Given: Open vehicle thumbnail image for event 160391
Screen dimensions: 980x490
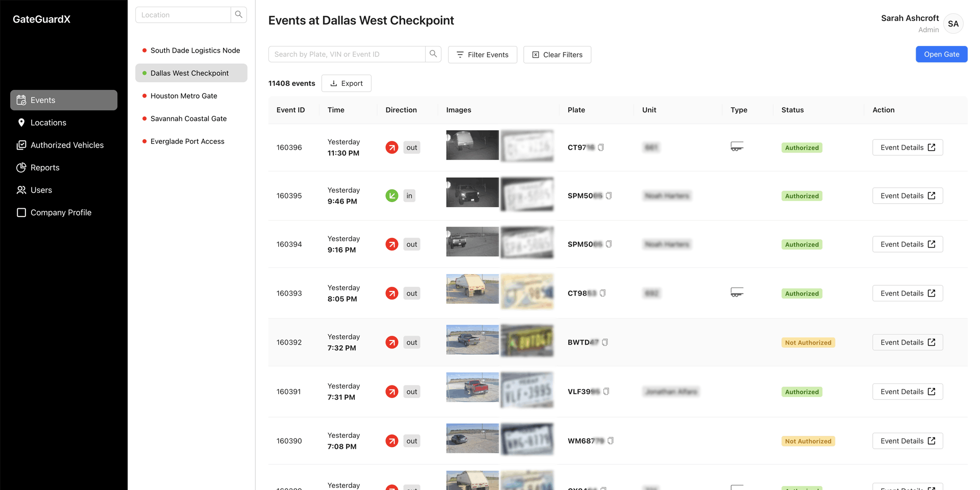Looking at the screenshot, I should pos(472,387).
